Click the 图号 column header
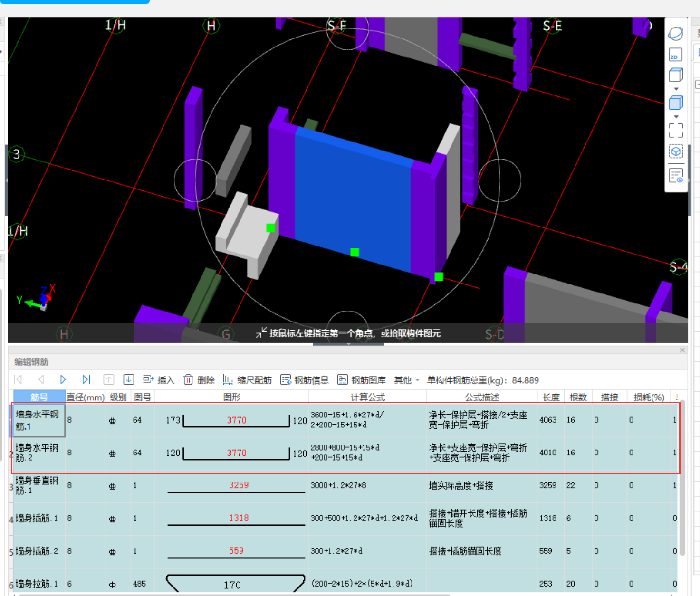Screen dimensions: 700x596 click(x=142, y=397)
